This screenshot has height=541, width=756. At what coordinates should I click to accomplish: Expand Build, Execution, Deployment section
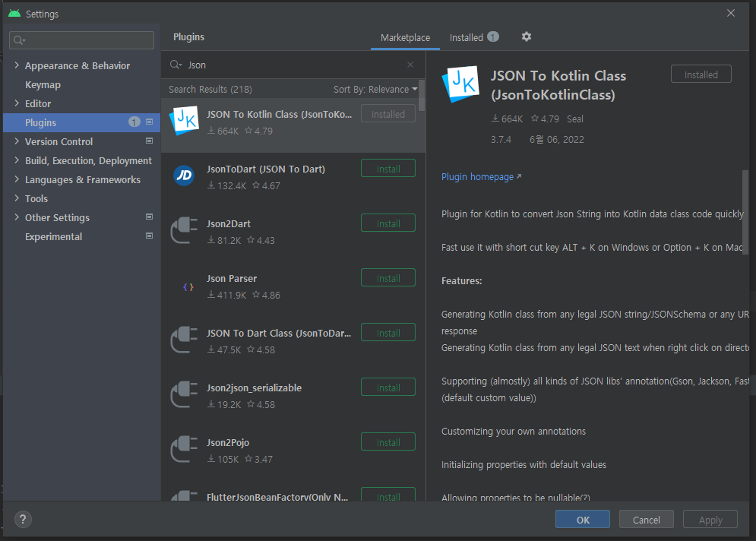pos(17,160)
